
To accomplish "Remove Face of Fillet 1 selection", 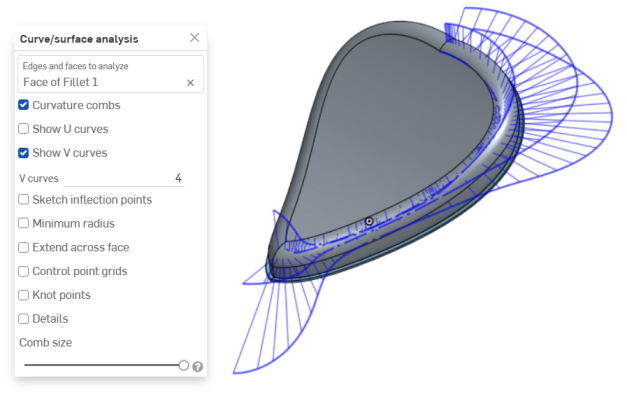I will (190, 82).
